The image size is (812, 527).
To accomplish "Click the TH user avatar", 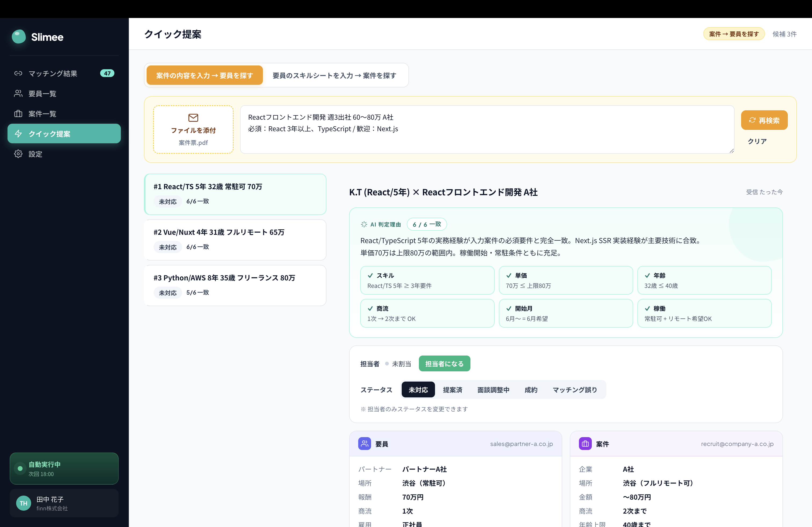I will 24,503.
